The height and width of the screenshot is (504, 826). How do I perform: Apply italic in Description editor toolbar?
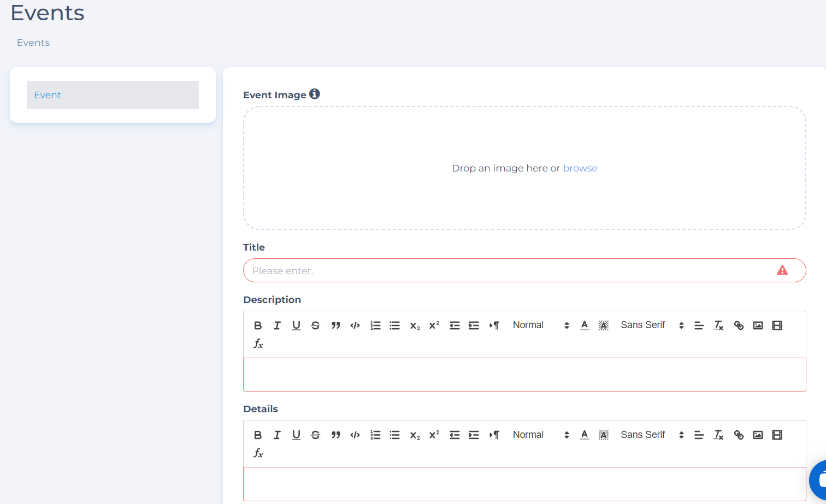click(277, 325)
